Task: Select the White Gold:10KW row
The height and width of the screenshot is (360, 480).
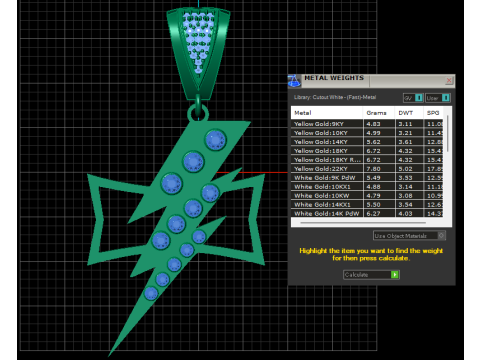Action: click(367, 196)
